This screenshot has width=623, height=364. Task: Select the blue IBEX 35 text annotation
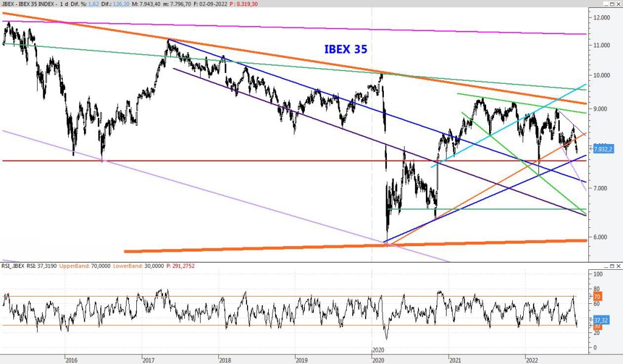point(346,49)
